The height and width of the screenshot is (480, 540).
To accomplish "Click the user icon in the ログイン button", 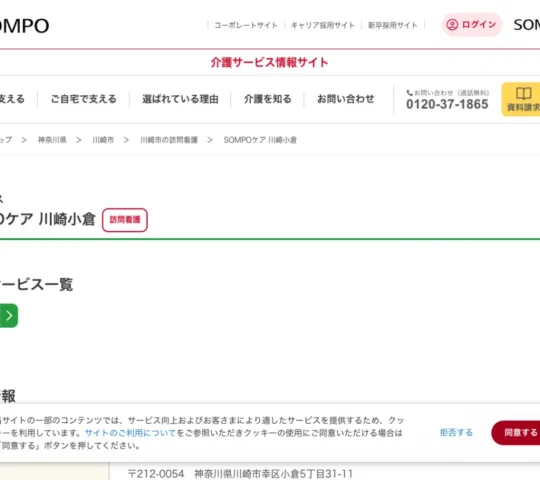I will [452, 24].
